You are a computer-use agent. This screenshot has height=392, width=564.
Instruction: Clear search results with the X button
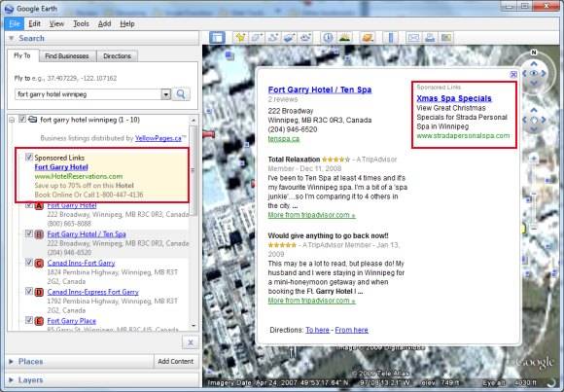[x=191, y=342]
